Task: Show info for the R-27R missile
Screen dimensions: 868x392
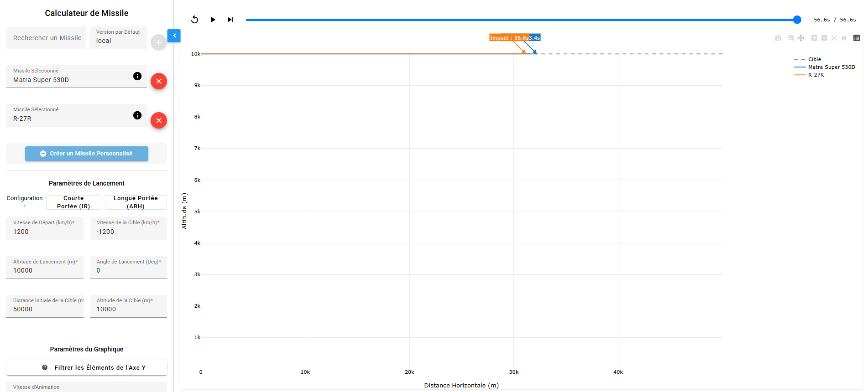Action: [x=137, y=115]
